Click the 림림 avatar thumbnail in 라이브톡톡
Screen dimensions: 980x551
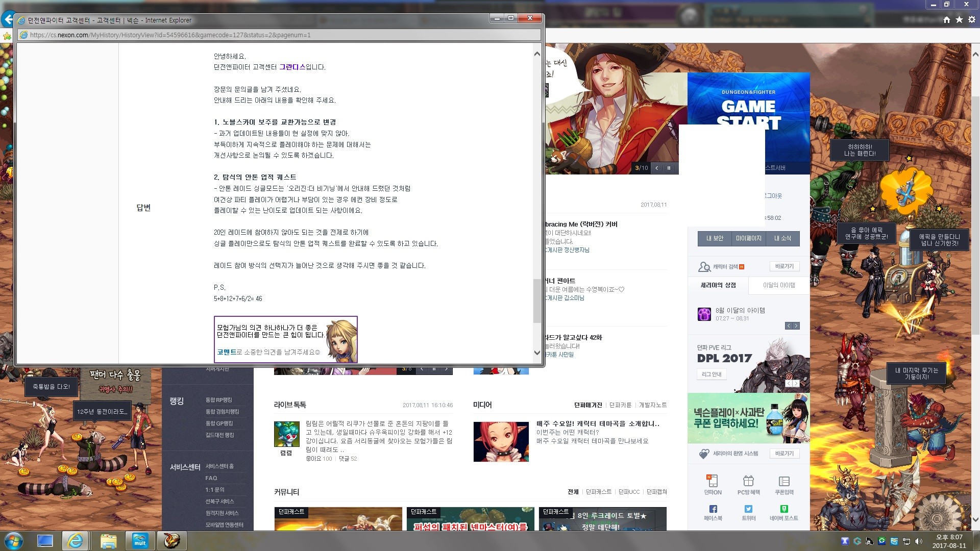(x=286, y=434)
